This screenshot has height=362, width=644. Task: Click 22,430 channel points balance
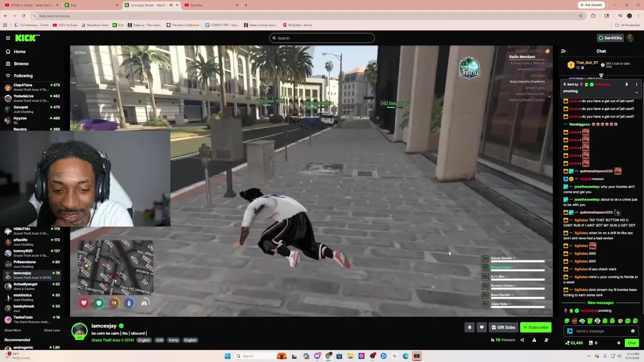574,343
